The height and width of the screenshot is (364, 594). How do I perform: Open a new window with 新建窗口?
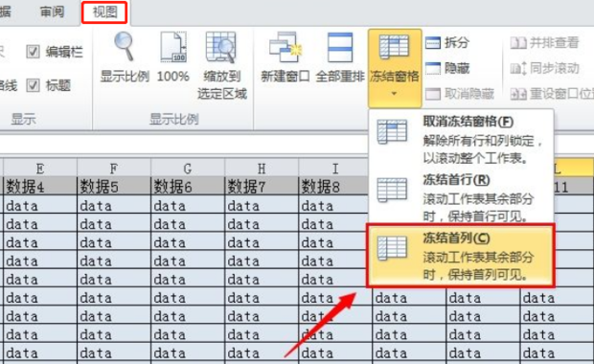pos(285,57)
